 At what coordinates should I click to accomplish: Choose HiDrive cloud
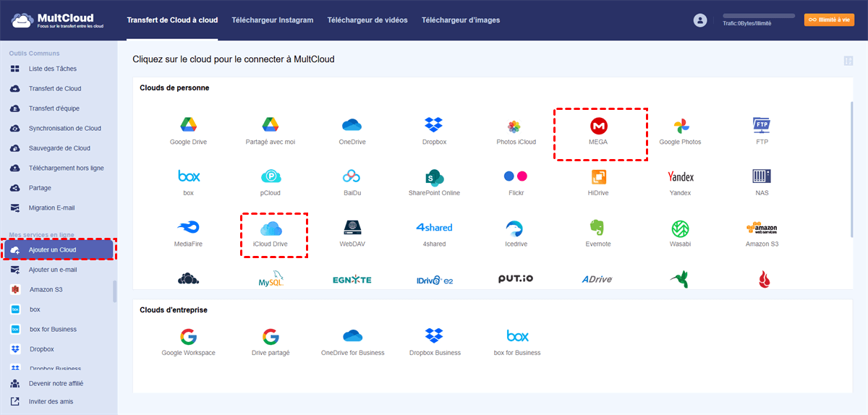[598, 176]
